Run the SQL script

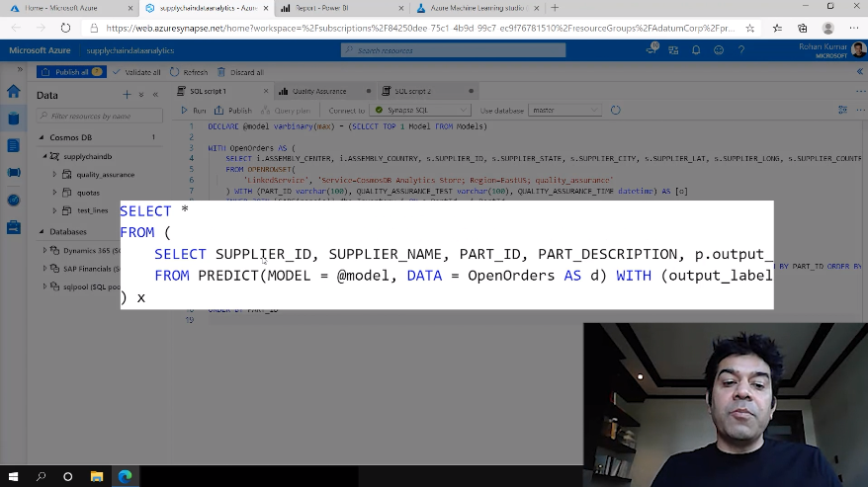[194, 111]
